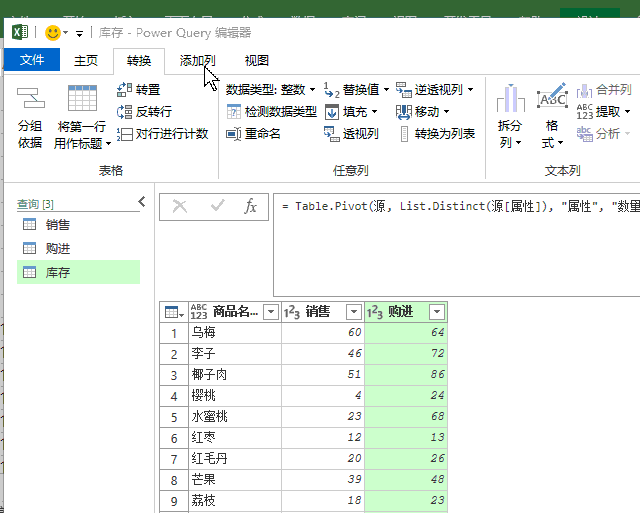This screenshot has width=640, height=513.
Task: Switch to the 添加列 add column tab
Action: 197,60
